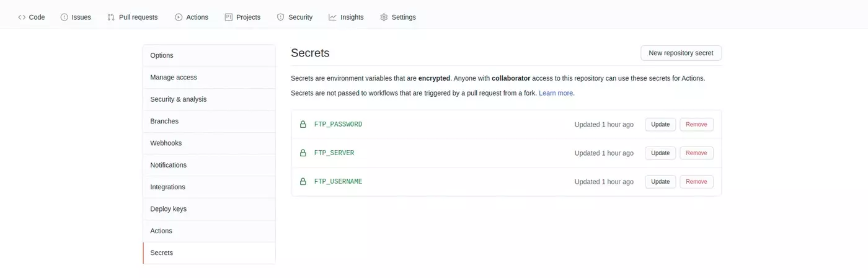This screenshot has width=868, height=278.
Task: Select Webhooks in the settings sidebar
Action: click(x=166, y=143)
